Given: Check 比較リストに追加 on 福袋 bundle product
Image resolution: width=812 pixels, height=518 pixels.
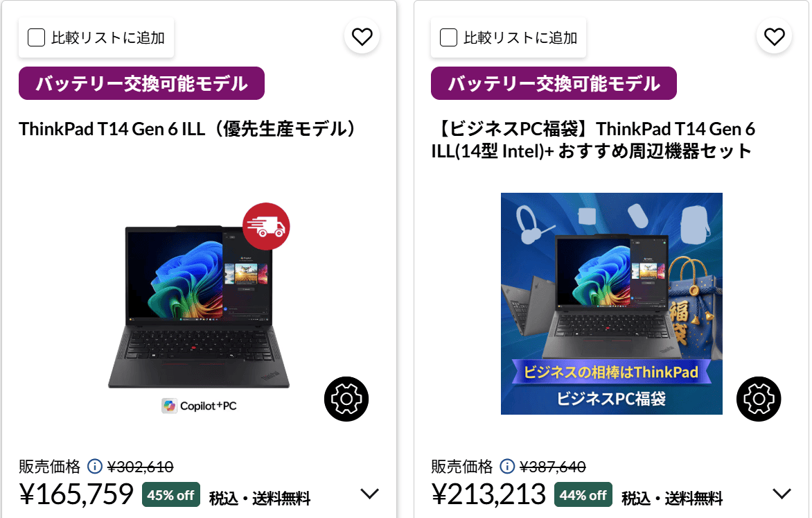Looking at the screenshot, I should tap(448, 37).
